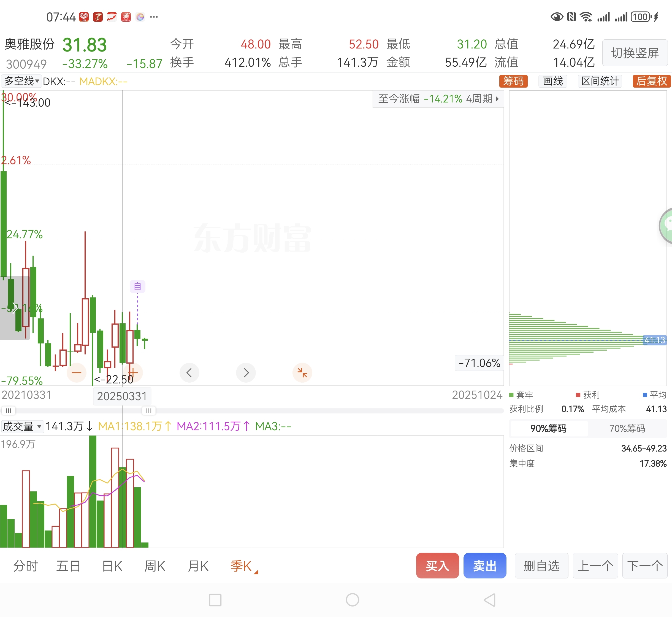
Task: Tap Android back navigation triangle
Action: click(x=490, y=600)
